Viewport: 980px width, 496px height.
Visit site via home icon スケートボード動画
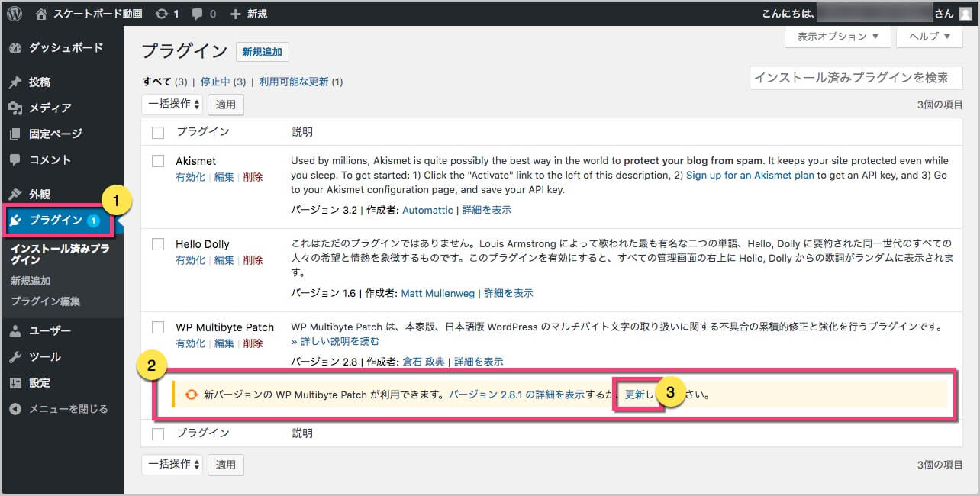click(x=89, y=13)
